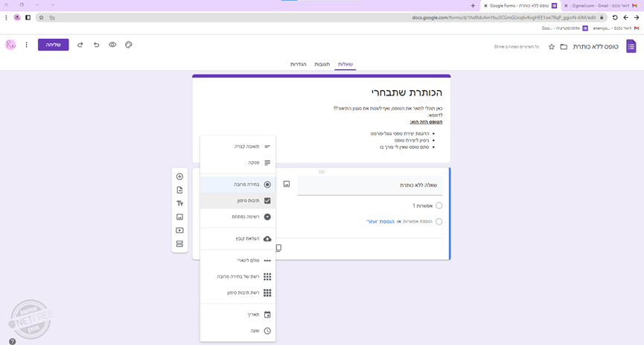Viewport: 644px width, 345px height.
Task: Go forward in the browser
Action: 625,18
